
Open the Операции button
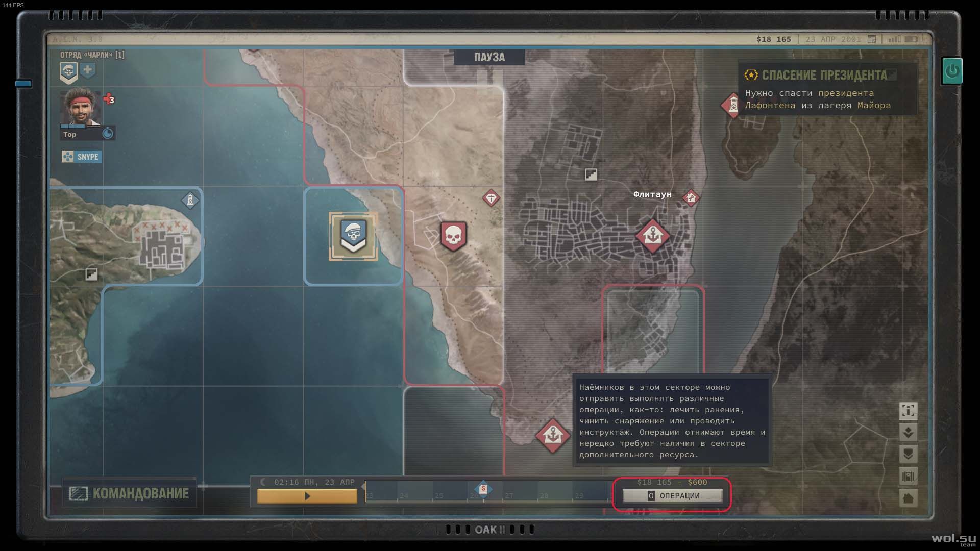(673, 495)
